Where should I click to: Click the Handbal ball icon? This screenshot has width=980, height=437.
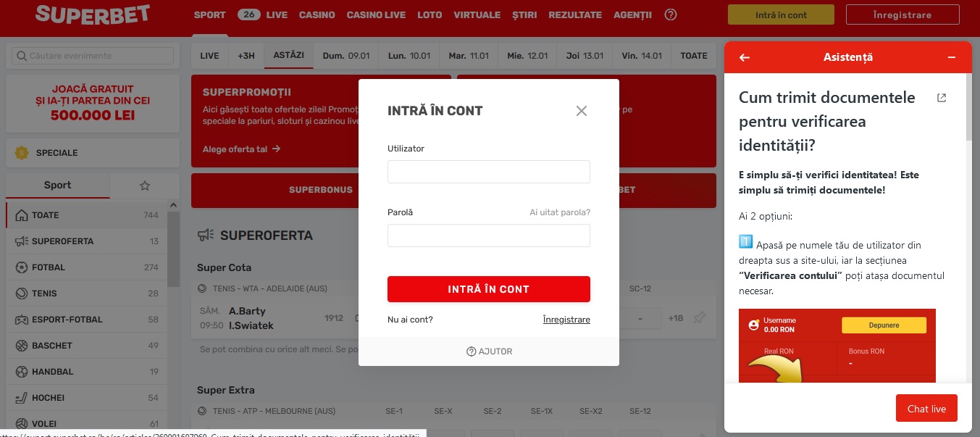[21, 372]
